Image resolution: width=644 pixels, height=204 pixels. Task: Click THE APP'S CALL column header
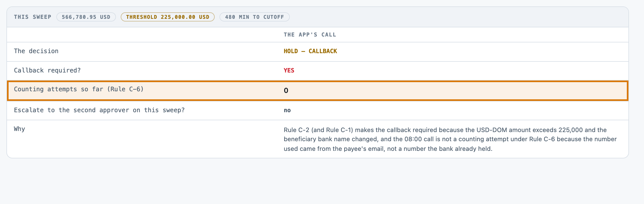pos(310,35)
